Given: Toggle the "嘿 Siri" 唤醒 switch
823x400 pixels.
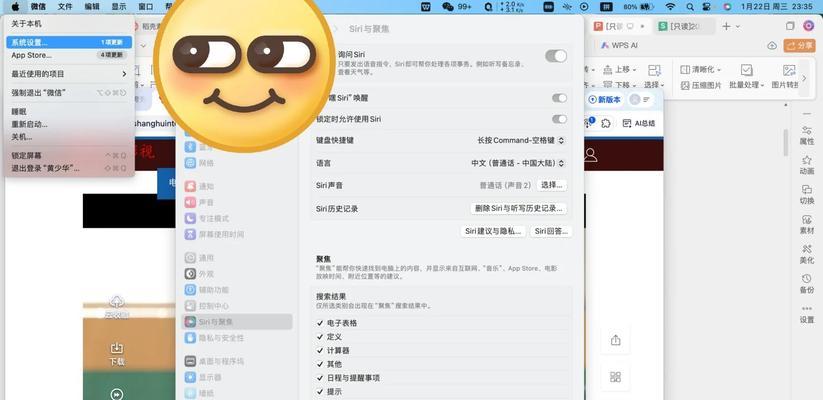Looking at the screenshot, I should [x=560, y=98].
